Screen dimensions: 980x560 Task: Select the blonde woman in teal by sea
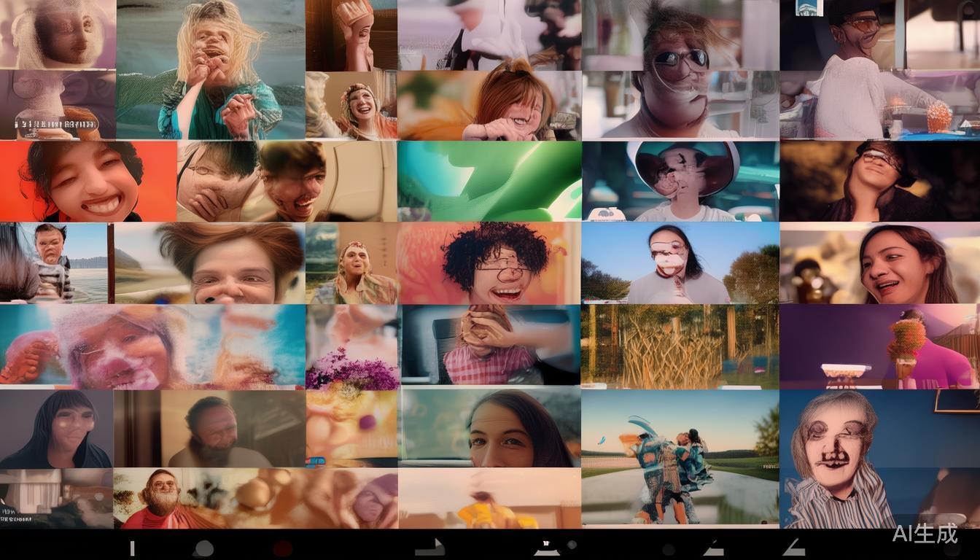point(210,69)
